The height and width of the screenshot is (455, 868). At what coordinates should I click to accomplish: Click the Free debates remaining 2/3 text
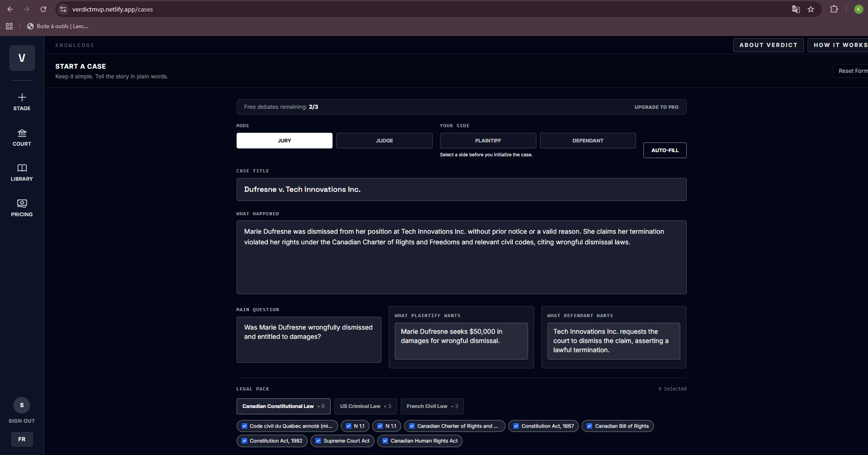click(281, 107)
